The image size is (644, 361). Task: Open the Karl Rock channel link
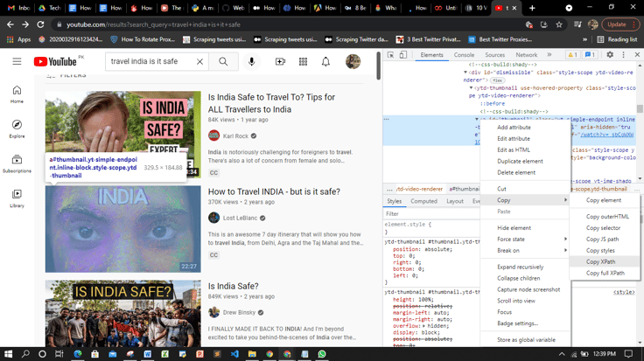pyautogui.click(x=235, y=135)
